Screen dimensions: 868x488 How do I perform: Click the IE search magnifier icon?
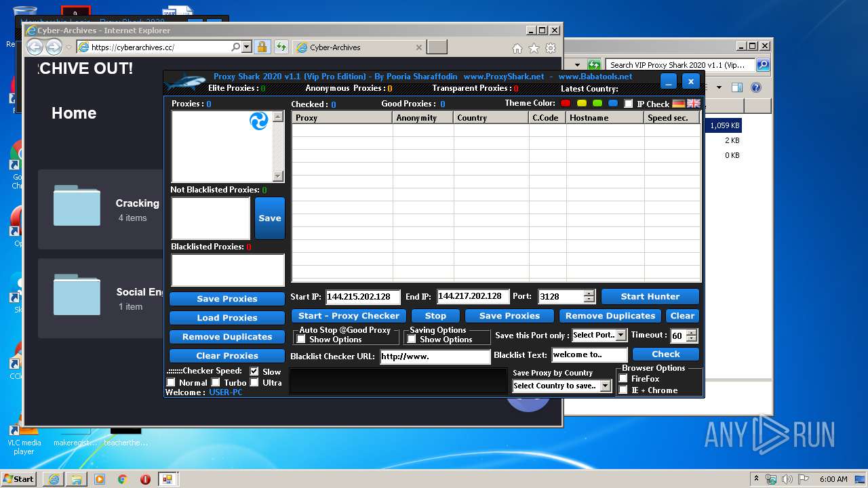[x=235, y=47]
